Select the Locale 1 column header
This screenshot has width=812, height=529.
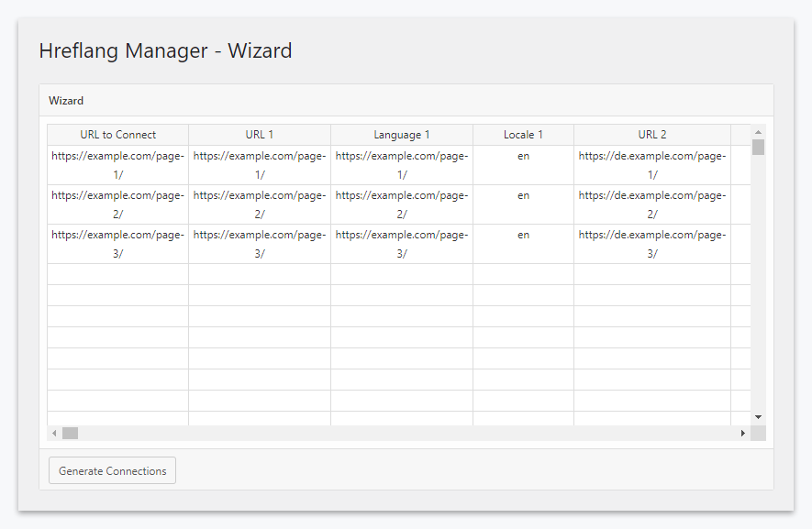(523, 135)
